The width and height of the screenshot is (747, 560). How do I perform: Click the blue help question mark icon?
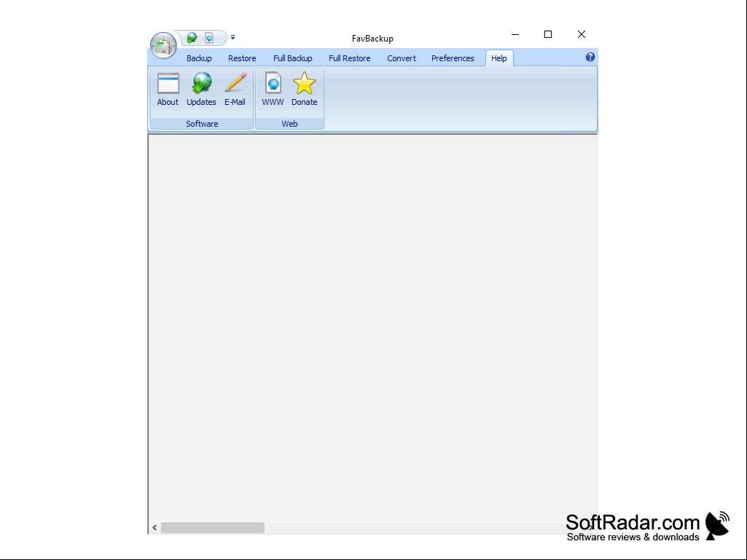(x=590, y=57)
